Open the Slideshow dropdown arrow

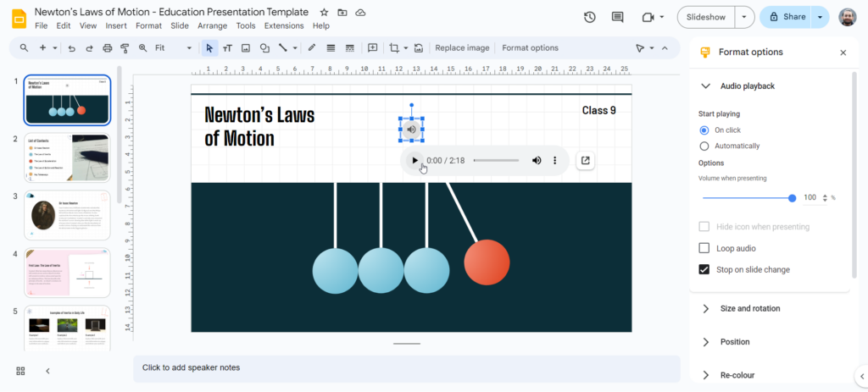click(744, 17)
